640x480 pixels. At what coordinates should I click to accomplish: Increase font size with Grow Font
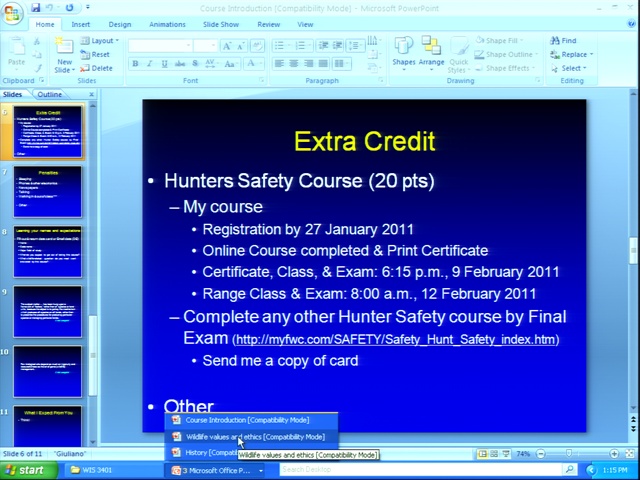pyautogui.click(x=227, y=46)
